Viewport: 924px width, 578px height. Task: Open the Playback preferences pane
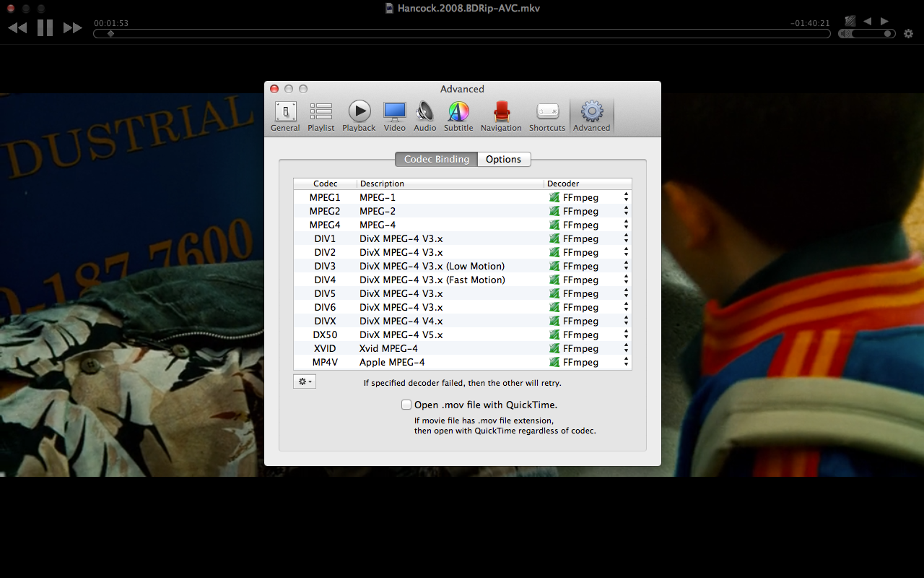(x=359, y=116)
